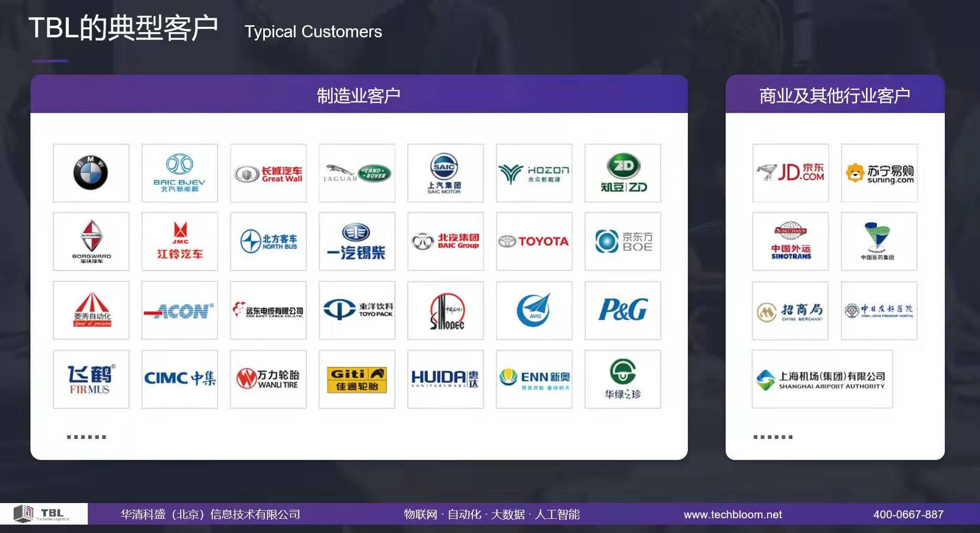
Task: Click the 400-0667-887 phone number
Action: tap(908, 515)
